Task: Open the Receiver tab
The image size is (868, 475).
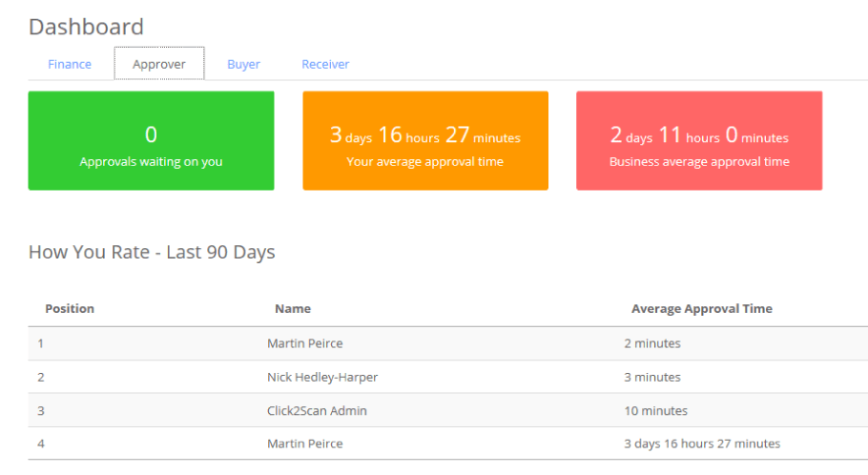Action: click(325, 64)
